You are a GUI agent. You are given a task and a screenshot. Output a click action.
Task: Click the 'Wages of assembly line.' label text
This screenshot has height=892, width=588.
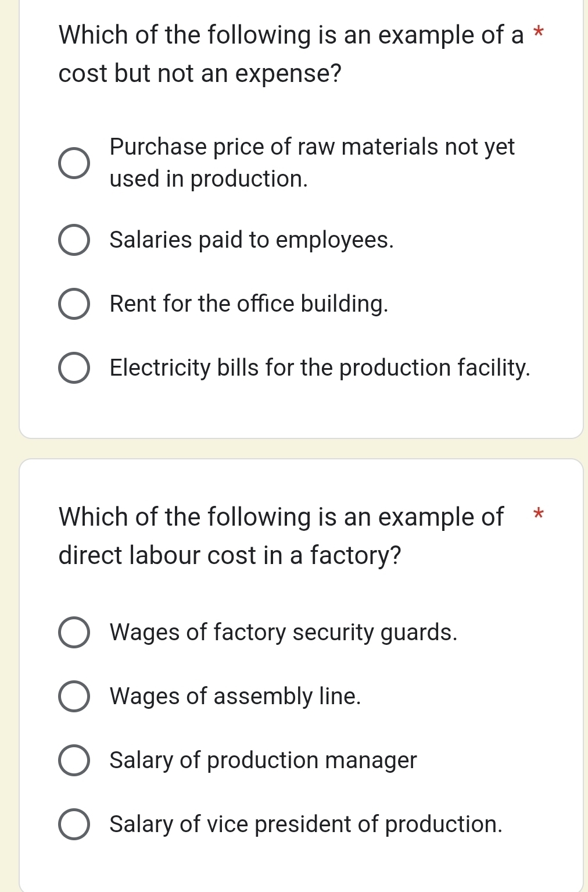point(235,696)
